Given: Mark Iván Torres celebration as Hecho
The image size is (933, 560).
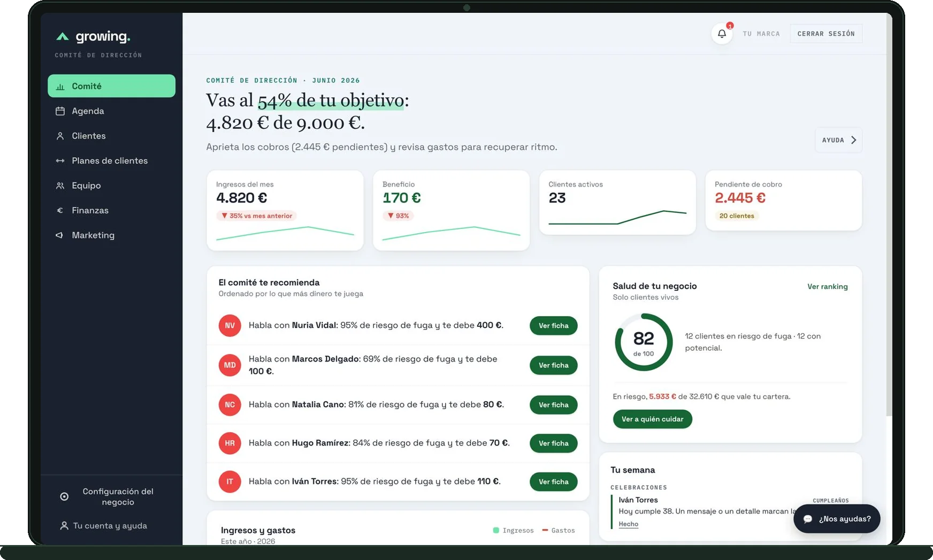Looking at the screenshot, I should pos(628,524).
